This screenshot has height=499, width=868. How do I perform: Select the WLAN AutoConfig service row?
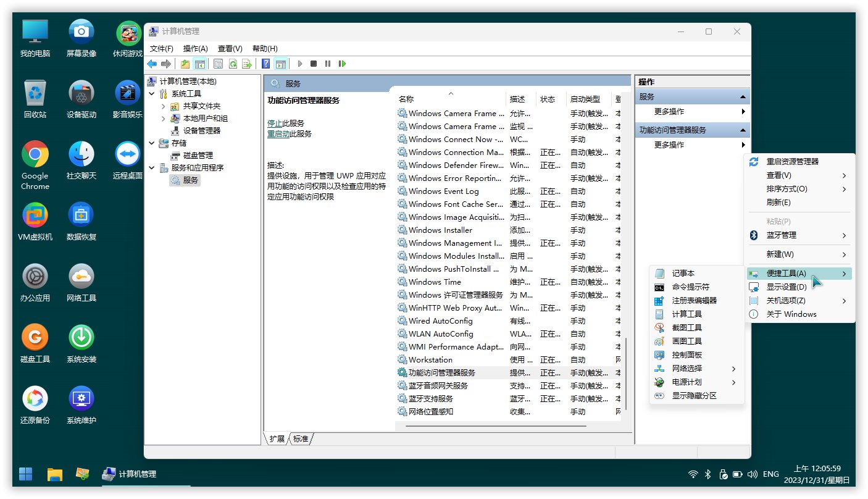point(509,334)
